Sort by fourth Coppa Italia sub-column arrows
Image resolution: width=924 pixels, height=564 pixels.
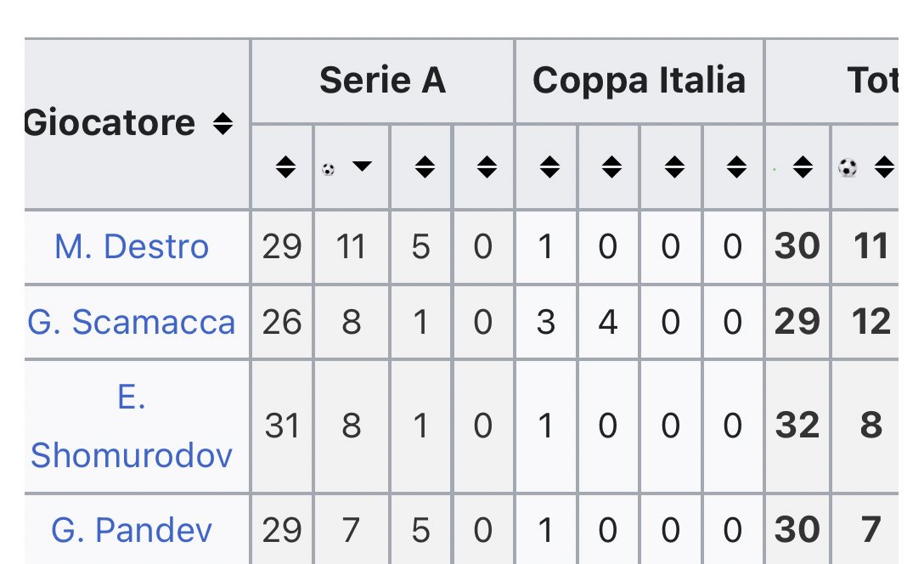click(x=736, y=167)
